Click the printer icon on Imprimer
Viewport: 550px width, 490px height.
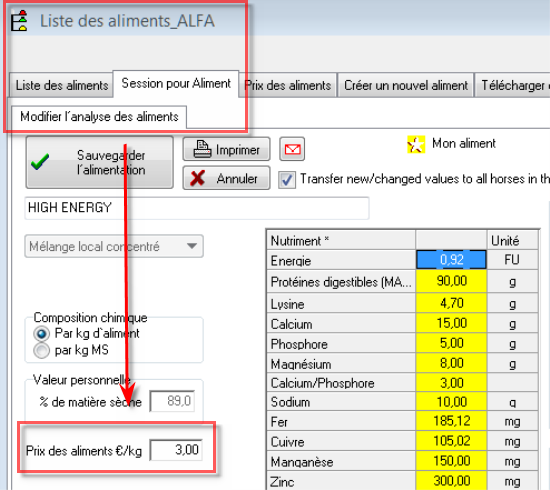click(202, 149)
